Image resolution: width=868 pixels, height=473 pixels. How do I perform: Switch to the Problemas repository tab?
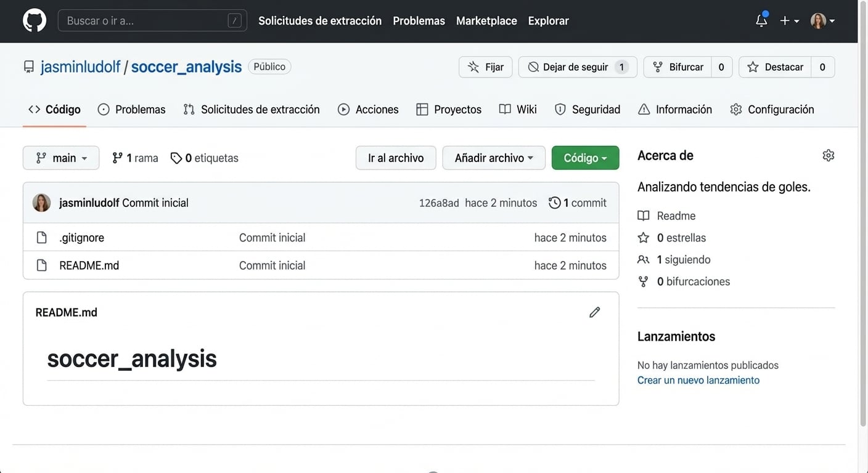pos(131,109)
